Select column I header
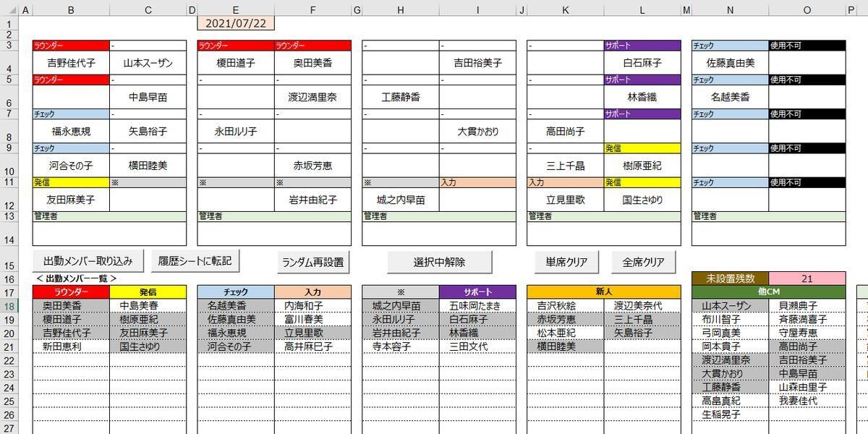Viewport: 868px width, 434px height. click(x=477, y=10)
